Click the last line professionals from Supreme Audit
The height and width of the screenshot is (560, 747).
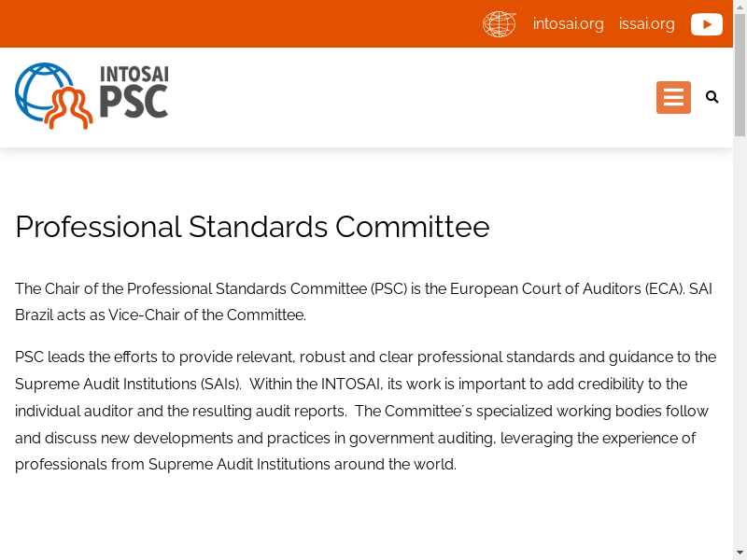[235, 464]
